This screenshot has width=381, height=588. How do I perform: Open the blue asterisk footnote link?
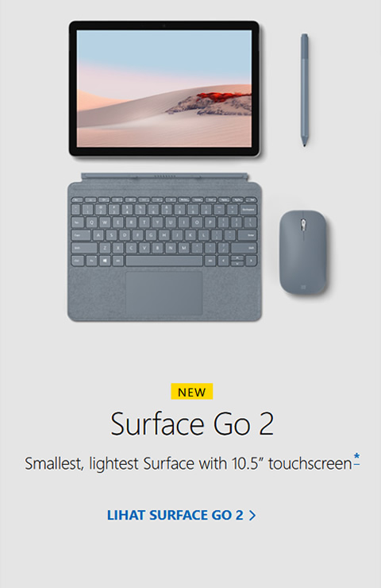click(x=356, y=459)
